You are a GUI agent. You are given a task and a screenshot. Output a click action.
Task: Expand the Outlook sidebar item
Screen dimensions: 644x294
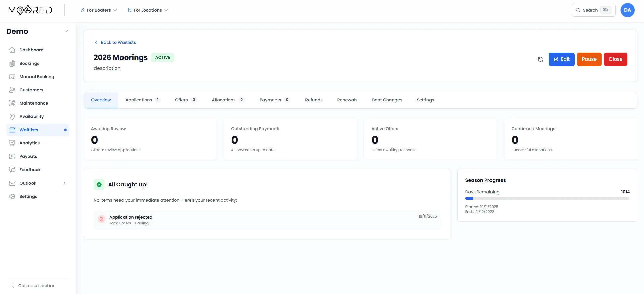(64, 183)
